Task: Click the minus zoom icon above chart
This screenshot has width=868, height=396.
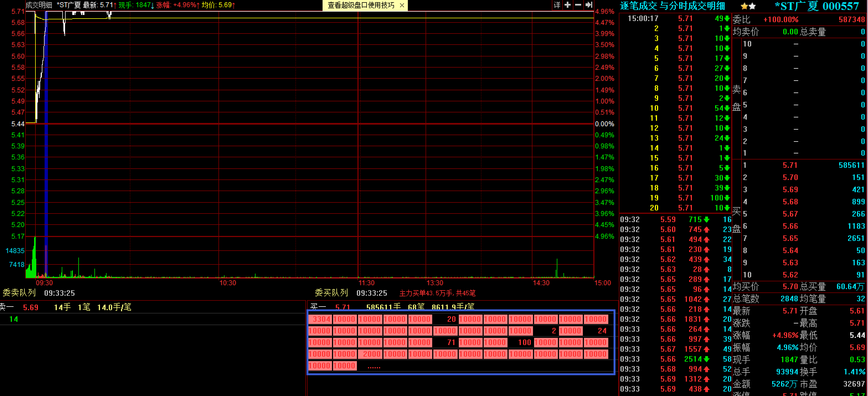Action: (x=578, y=5)
